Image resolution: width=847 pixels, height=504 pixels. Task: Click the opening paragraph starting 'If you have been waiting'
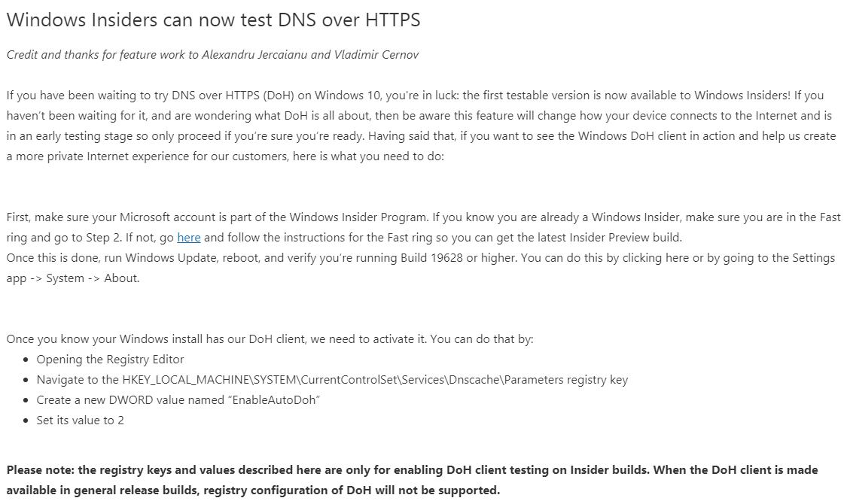click(x=422, y=126)
